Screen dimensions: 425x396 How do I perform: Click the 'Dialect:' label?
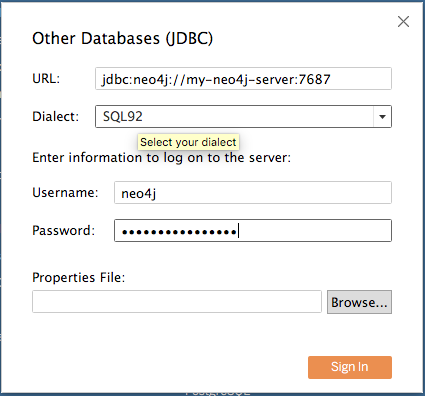55,117
